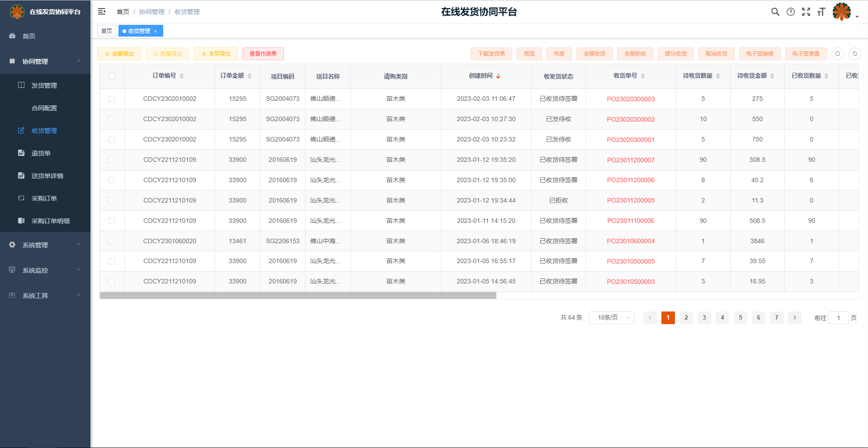This screenshot has width=868, height=448.
Task: Toggle fullscreen mode icon
Action: 806,12
